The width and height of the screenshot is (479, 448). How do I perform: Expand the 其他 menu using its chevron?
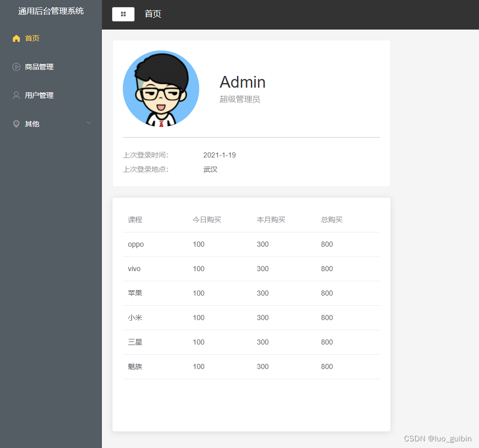[89, 123]
